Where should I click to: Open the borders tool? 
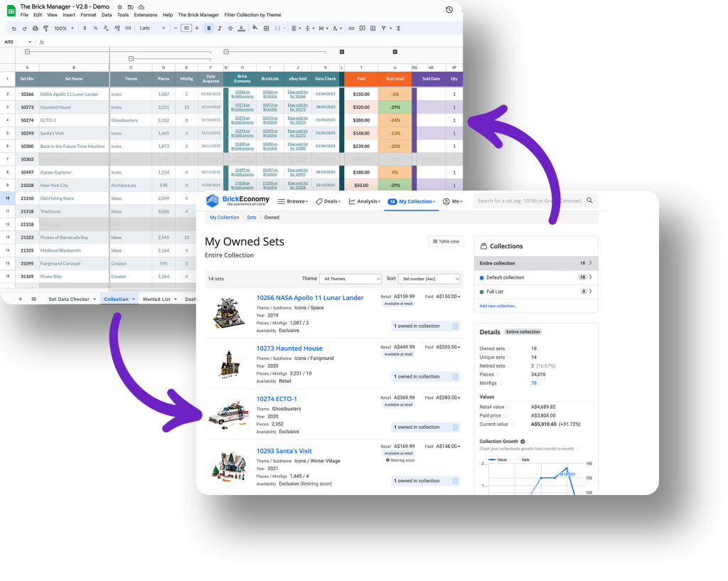266,28
